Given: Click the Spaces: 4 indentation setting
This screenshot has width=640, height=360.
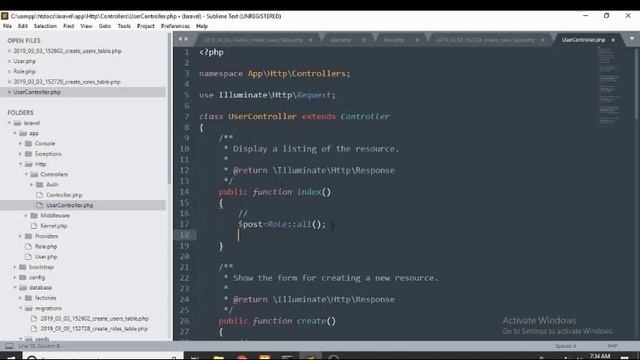Looking at the screenshot, I should (x=565, y=346).
